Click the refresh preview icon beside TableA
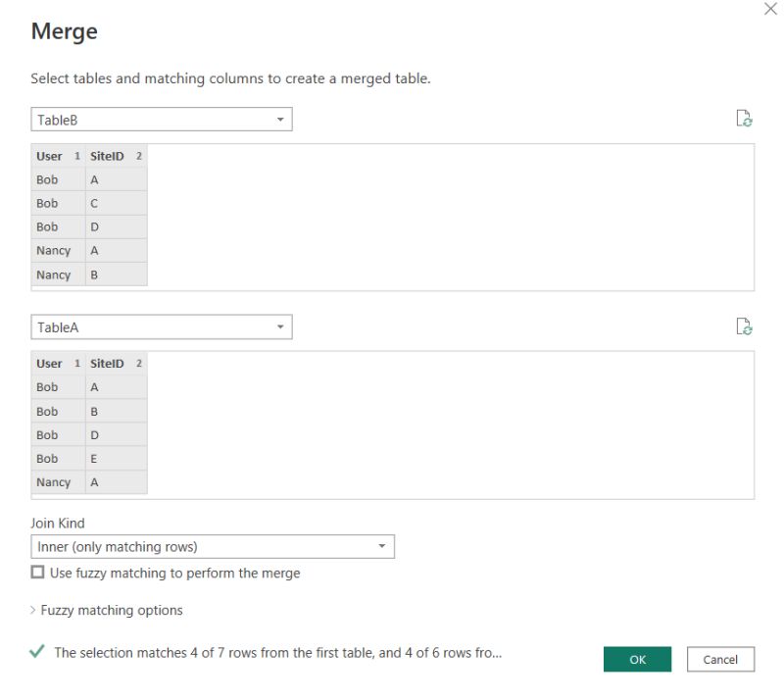This screenshot has width=784, height=700. coord(745,325)
